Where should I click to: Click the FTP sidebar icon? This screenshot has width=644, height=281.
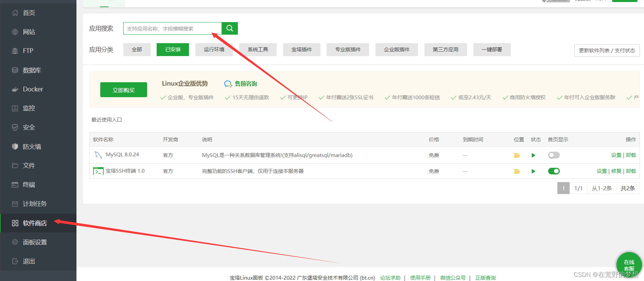(15, 51)
